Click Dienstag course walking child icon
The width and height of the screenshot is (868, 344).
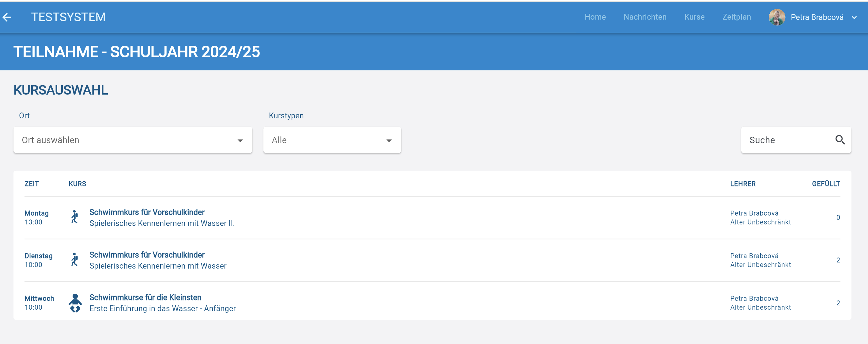(75, 260)
